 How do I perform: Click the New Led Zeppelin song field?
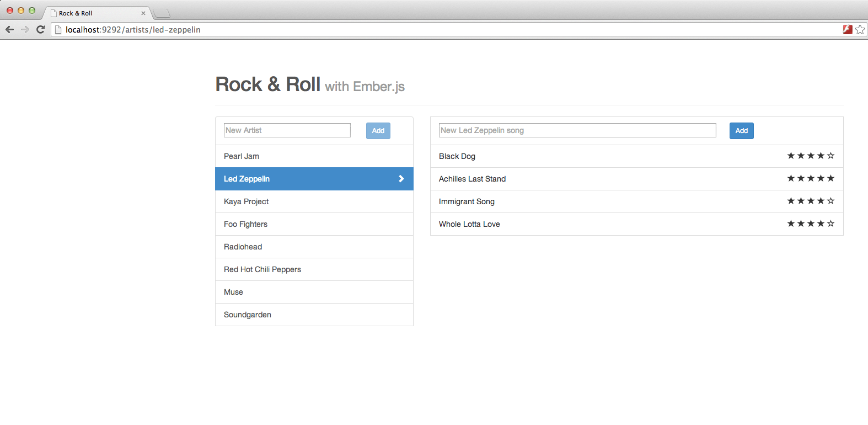coord(577,130)
